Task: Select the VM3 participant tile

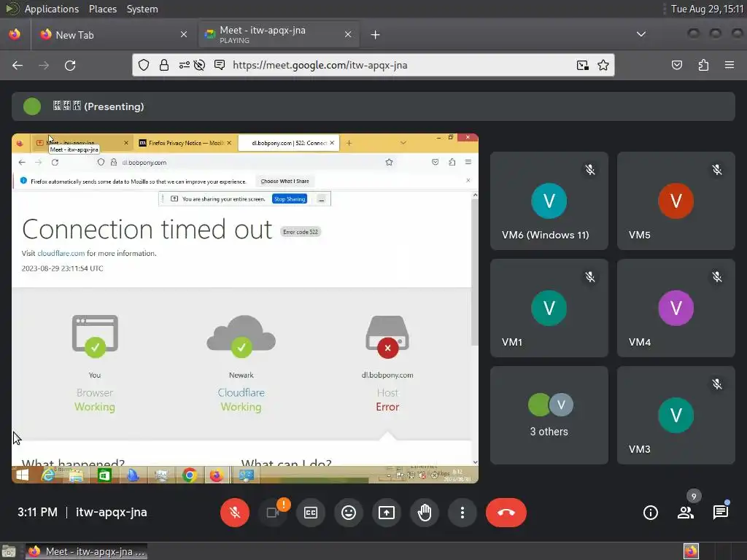Action: point(676,415)
